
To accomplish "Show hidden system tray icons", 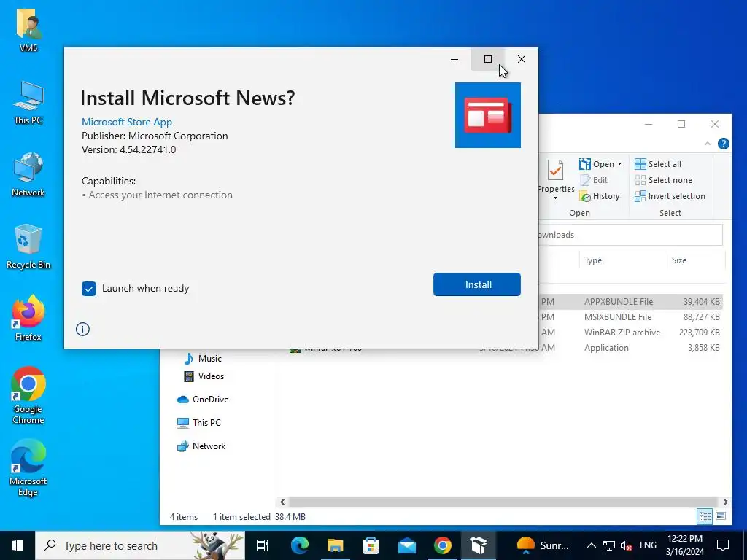I will pos(591,545).
